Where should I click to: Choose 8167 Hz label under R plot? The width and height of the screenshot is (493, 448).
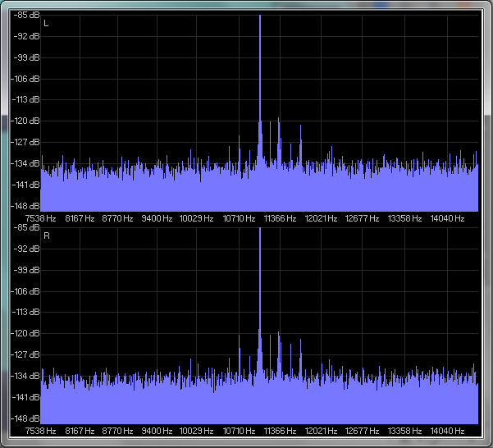tap(80, 431)
